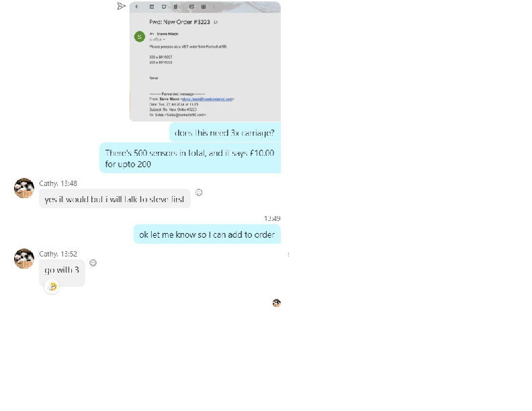The image size is (532, 411).
Task: Click Cathy's avatar next to the 13:52 message
Action: tap(24, 259)
